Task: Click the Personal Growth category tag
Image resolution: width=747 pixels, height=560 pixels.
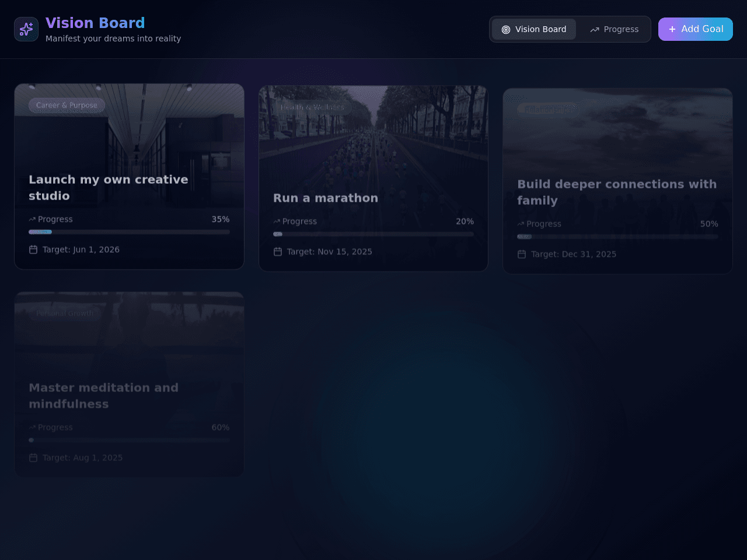Action: (x=65, y=314)
